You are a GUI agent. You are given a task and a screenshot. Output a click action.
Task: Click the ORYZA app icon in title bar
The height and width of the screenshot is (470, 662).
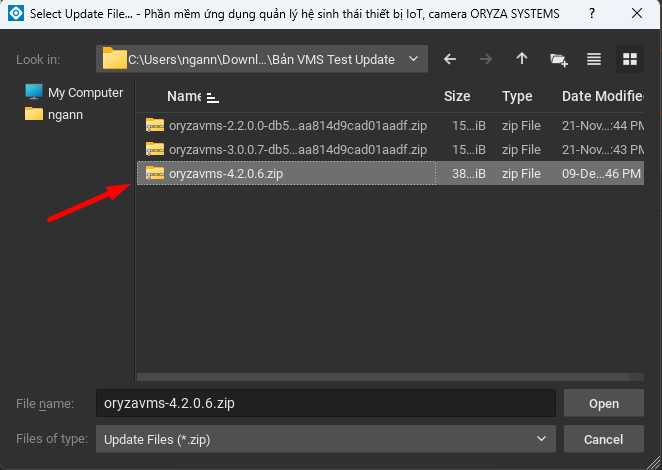(16, 14)
